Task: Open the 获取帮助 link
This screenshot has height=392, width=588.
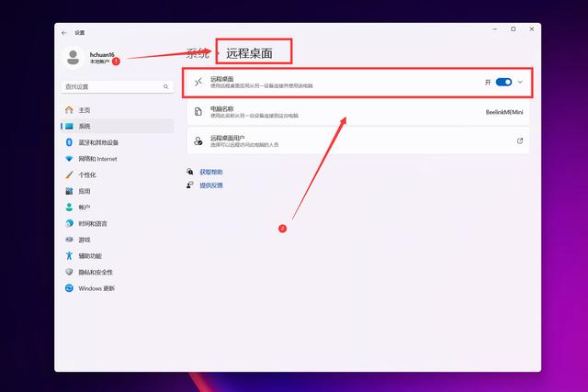Action: [x=211, y=172]
